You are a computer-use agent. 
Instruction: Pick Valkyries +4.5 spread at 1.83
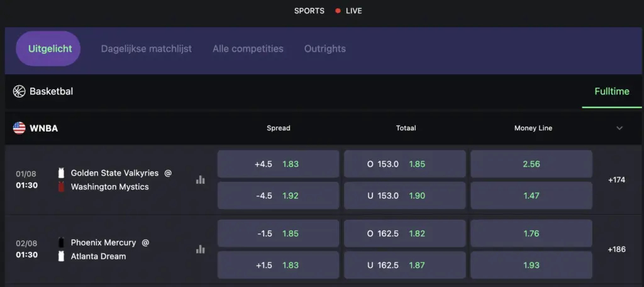[x=278, y=164]
